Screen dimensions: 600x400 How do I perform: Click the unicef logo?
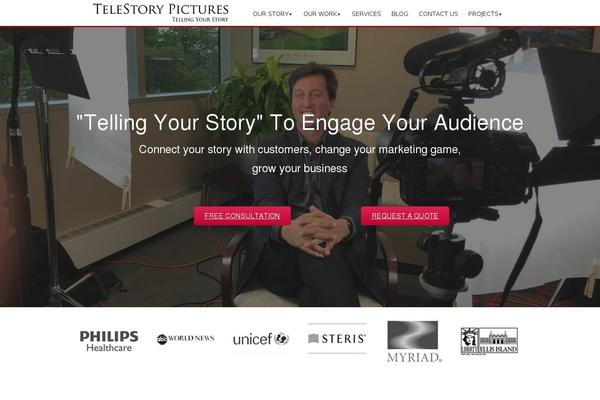tap(261, 339)
